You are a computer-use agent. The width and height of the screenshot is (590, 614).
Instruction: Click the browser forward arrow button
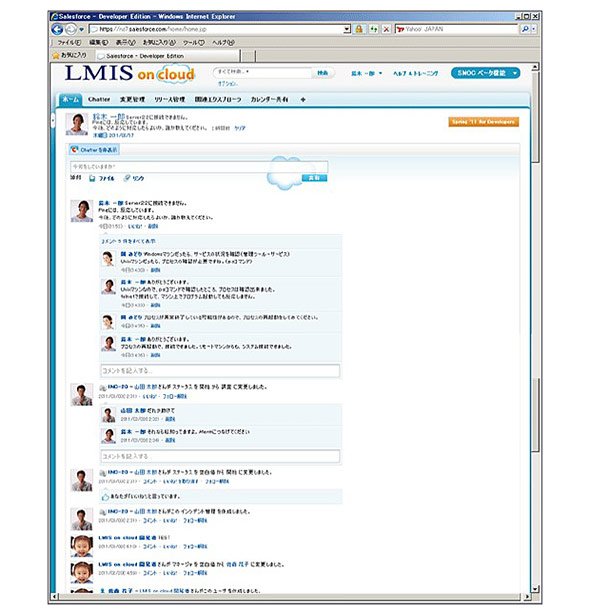pos(70,29)
